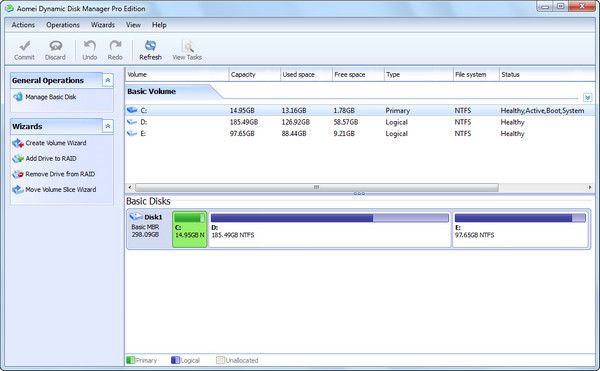Launch Create Volume Wizard

pyautogui.click(x=56, y=143)
